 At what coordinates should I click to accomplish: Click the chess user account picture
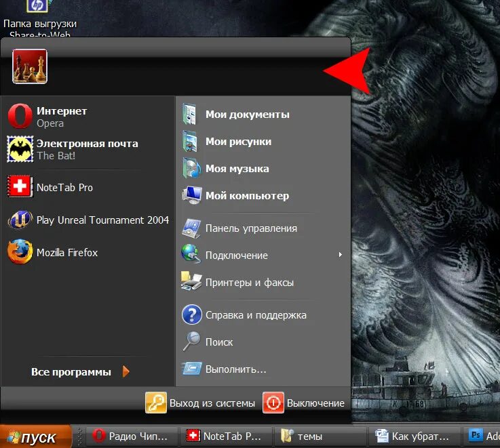(30, 66)
